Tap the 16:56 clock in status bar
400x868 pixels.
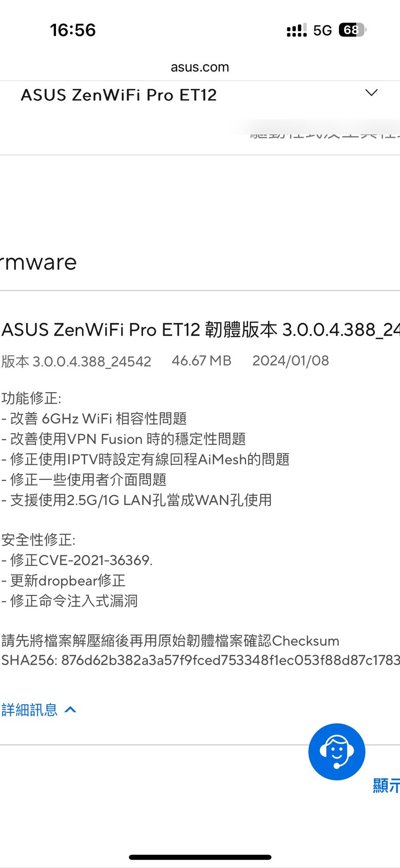pyautogui.click(x=73, y=30)
